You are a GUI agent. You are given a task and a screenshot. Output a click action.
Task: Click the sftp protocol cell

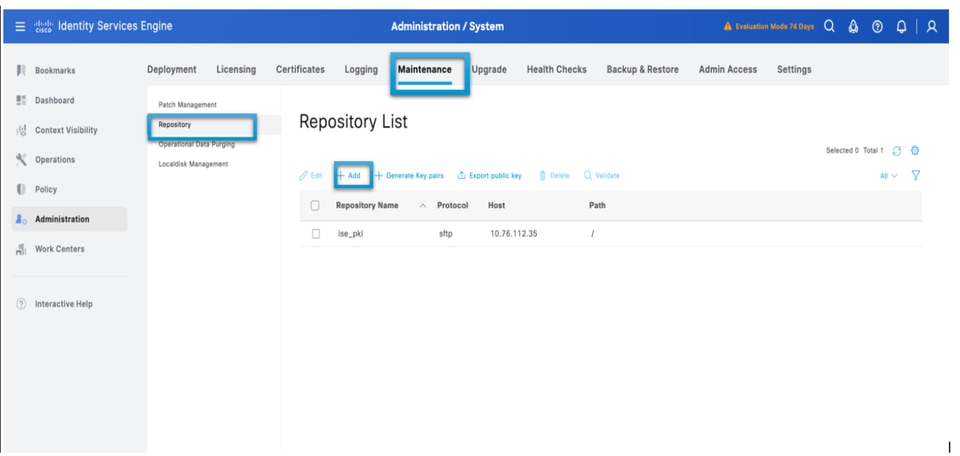pos(446,234)
